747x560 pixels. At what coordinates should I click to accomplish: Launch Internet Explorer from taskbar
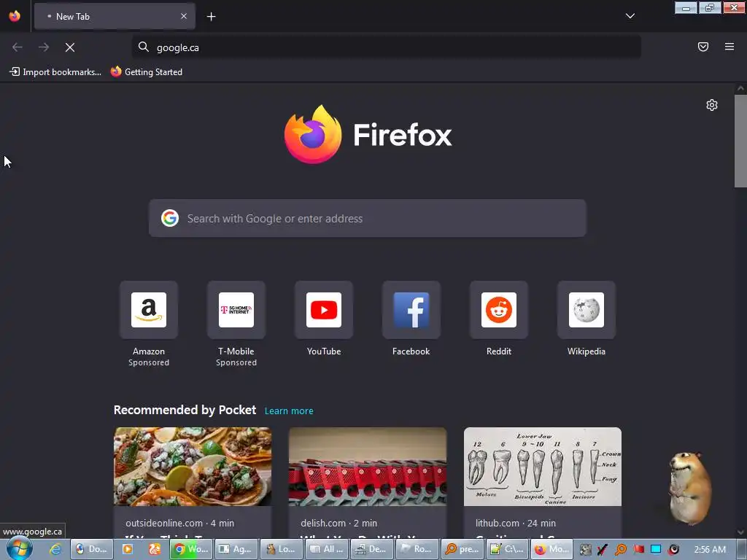click(x=55, y=549)
